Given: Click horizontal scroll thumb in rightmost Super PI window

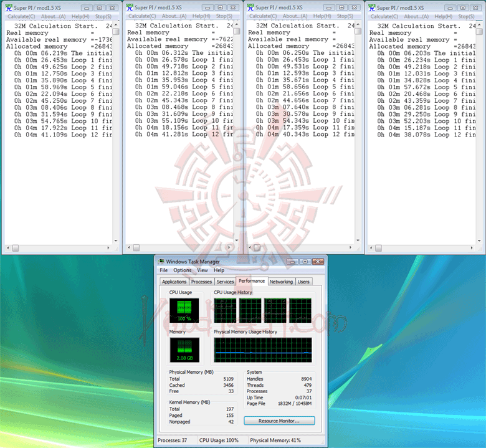Looking at the screenshot, I should pos(378,248).
